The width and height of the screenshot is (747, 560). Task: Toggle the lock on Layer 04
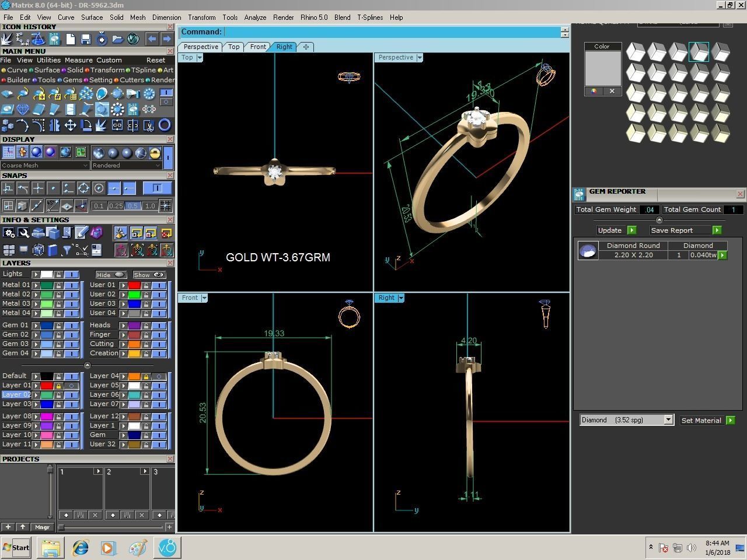point(146,376)
